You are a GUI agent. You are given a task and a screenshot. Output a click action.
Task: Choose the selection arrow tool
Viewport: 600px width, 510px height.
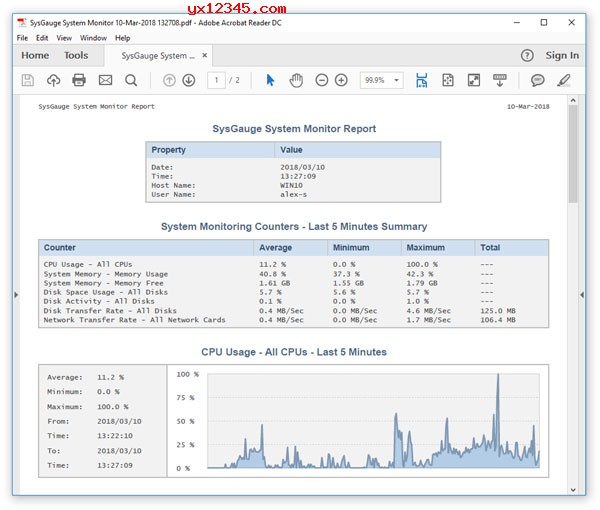(x=270, y=80)
